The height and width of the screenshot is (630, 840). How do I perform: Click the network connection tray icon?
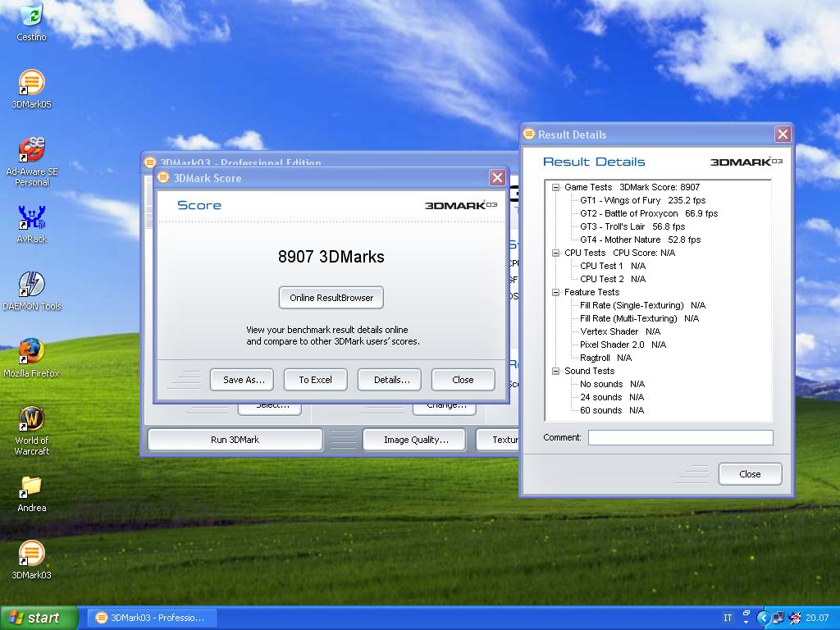coord(779,618)
